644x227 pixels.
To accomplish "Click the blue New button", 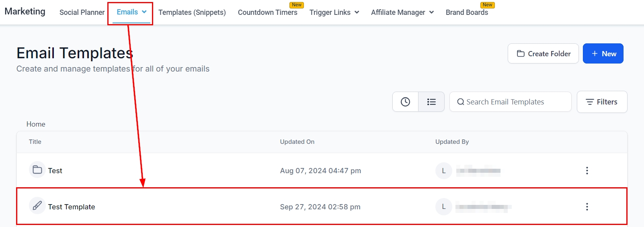I will (603, 54).
